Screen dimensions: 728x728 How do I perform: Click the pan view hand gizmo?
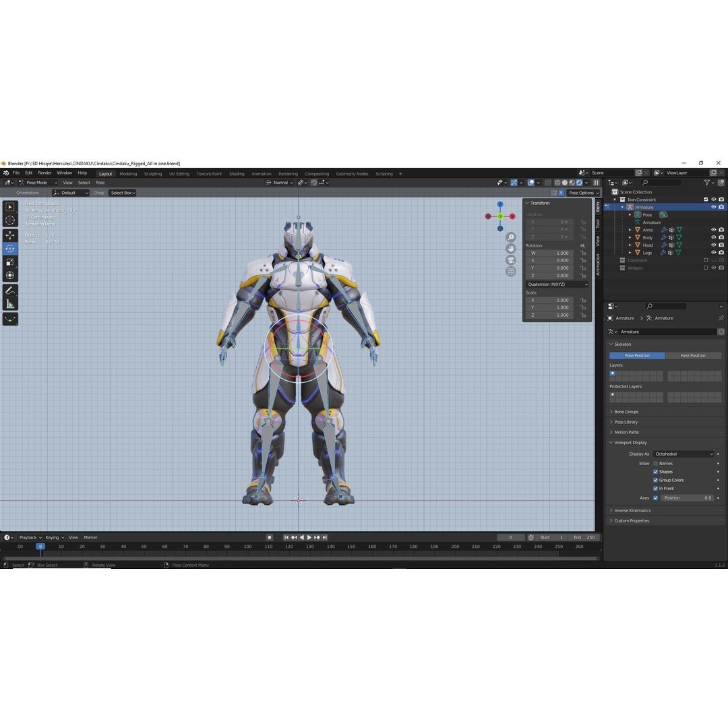511,248
